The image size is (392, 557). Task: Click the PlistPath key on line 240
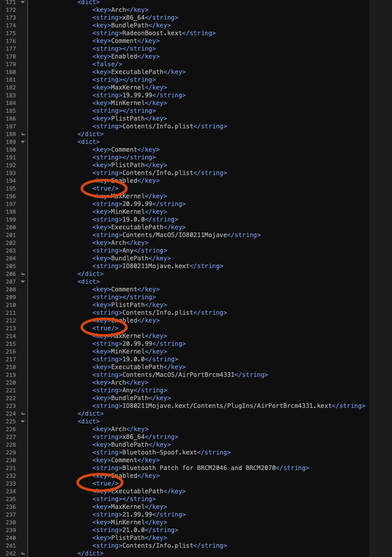130,538
